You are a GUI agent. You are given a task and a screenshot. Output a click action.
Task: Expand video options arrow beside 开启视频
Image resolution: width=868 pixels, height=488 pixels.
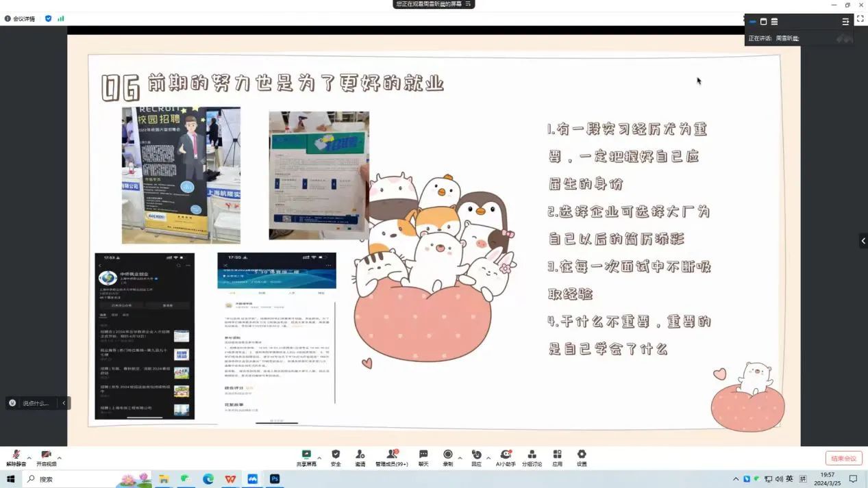[60, 457]
